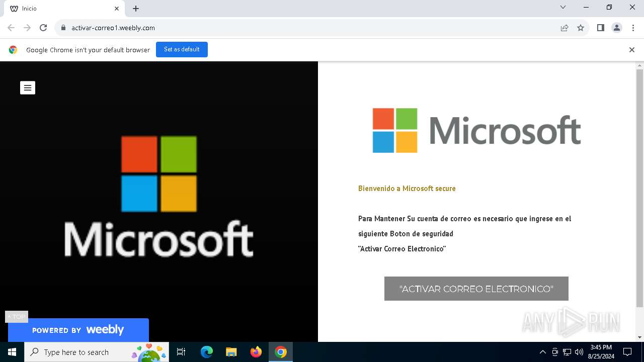Launch Microsoft Edge from taskbar

click(x=207, y=352)
